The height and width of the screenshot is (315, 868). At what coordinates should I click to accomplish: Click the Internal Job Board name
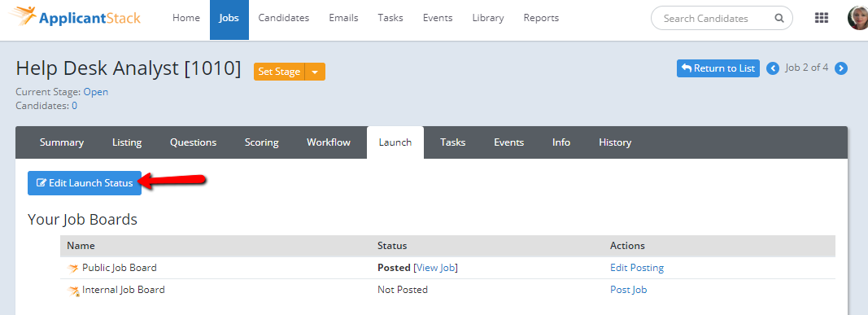[124, 290]
